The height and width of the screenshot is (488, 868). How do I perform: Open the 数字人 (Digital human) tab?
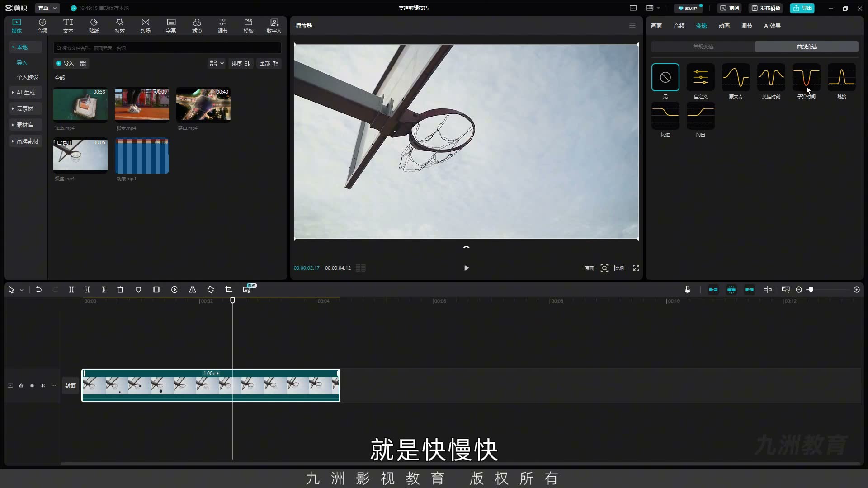click(274, 26)
